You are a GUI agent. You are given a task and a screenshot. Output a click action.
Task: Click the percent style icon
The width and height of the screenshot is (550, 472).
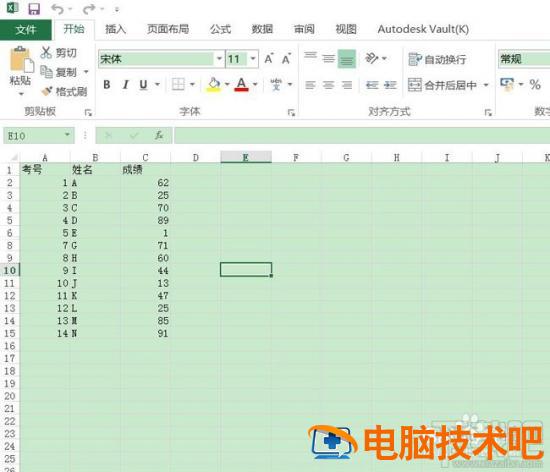pyautogui.click(x=535, y=85)
